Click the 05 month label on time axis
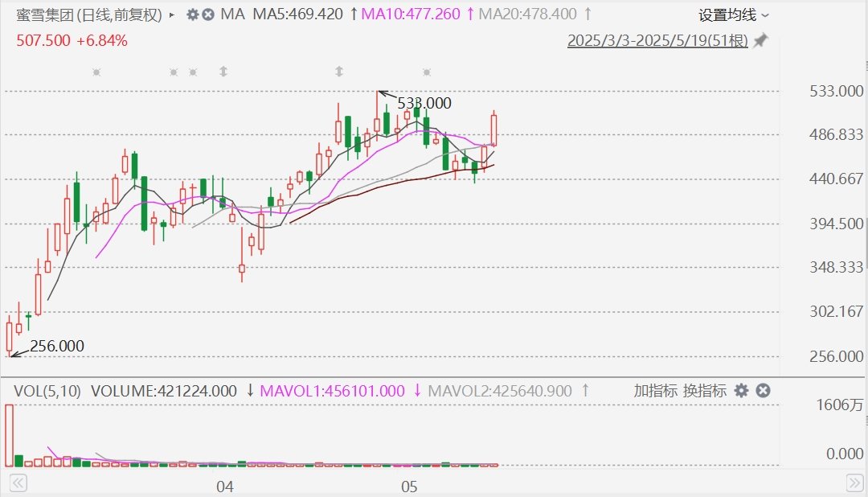The width and height of the screenshot is (868, 497). [409, 487]
